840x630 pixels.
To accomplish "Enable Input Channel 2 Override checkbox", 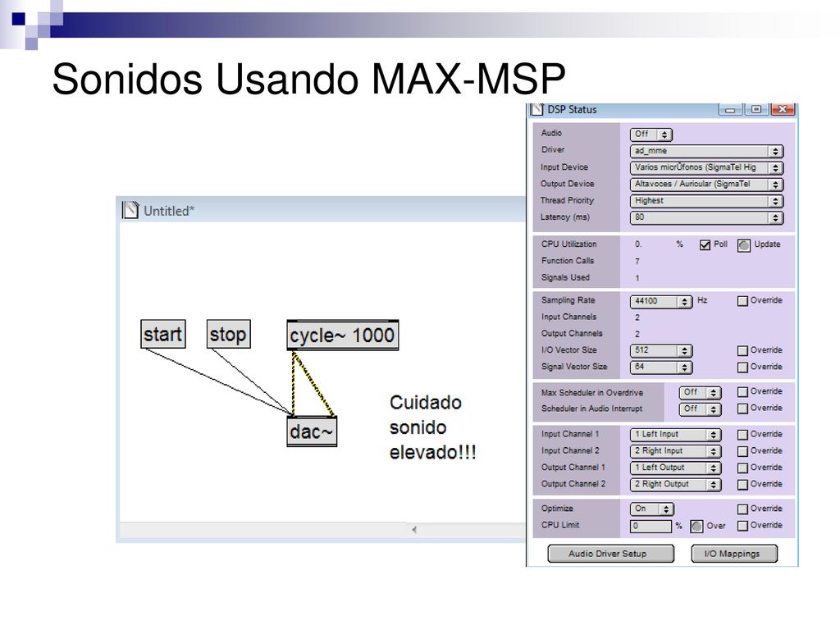I will pos(742,452).
